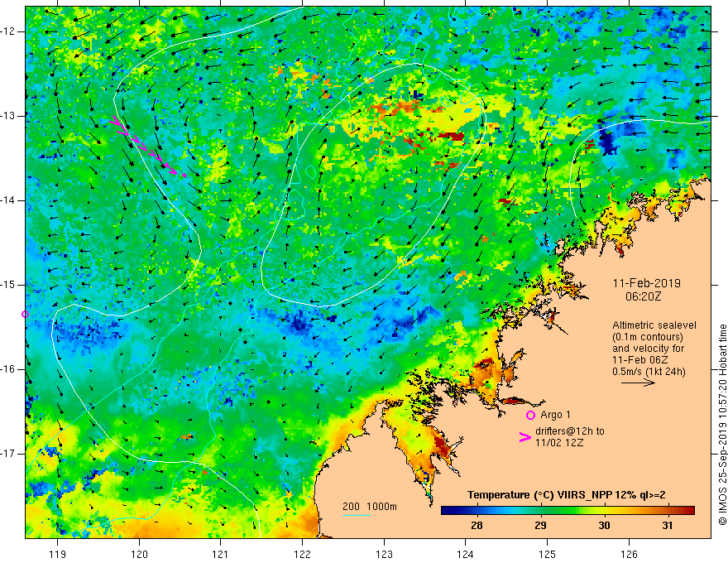Image resolution: width=728 pixels, height=563 pixels.
Task: Click the latitude axis label -12
Action: pyautogui.click(x=8, y=31)
